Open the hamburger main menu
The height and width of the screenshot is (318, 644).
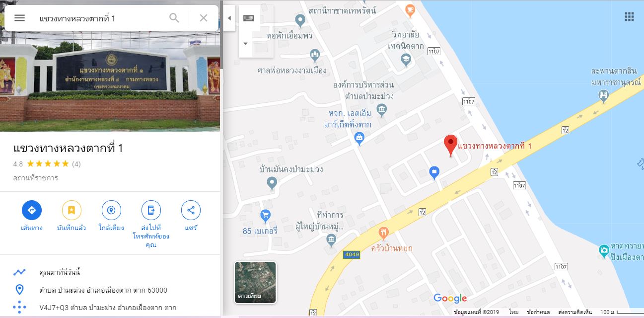point(19,18)
